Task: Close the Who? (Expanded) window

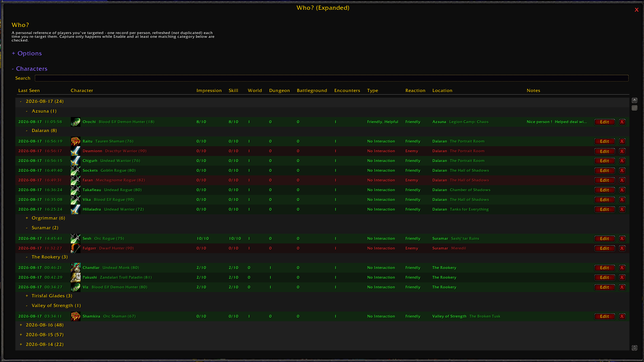Action: 637,10
